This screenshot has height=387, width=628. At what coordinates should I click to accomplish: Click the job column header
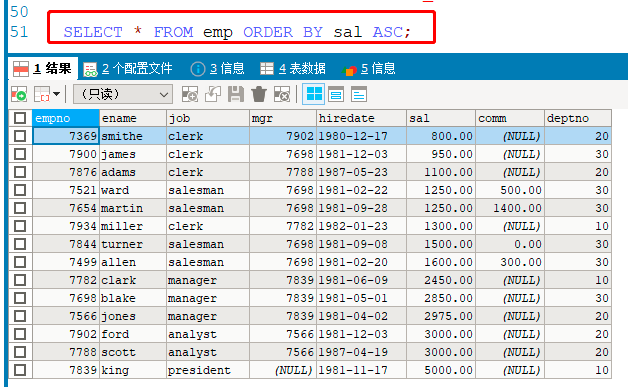(207, 118)
